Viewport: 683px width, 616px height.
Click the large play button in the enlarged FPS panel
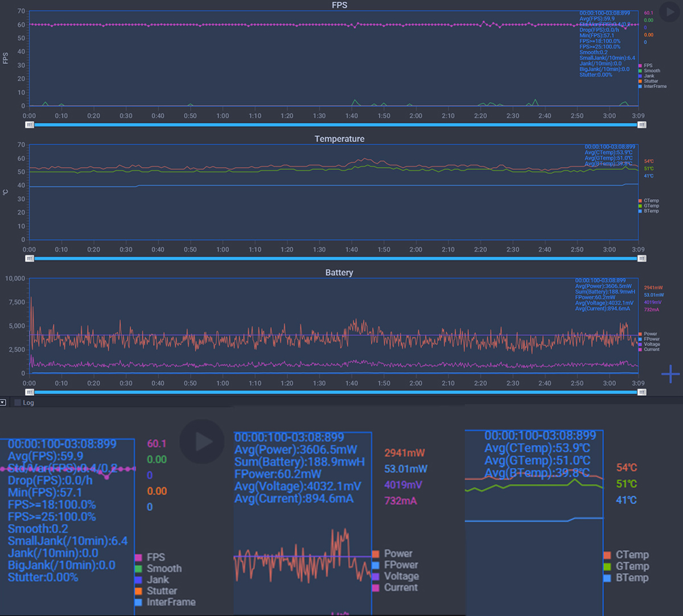pyautogui.click(x=201, y=441)
